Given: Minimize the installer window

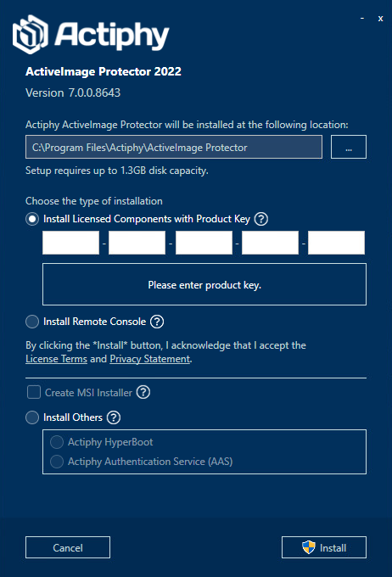Looking at the screenshot, I should (362, 18).
